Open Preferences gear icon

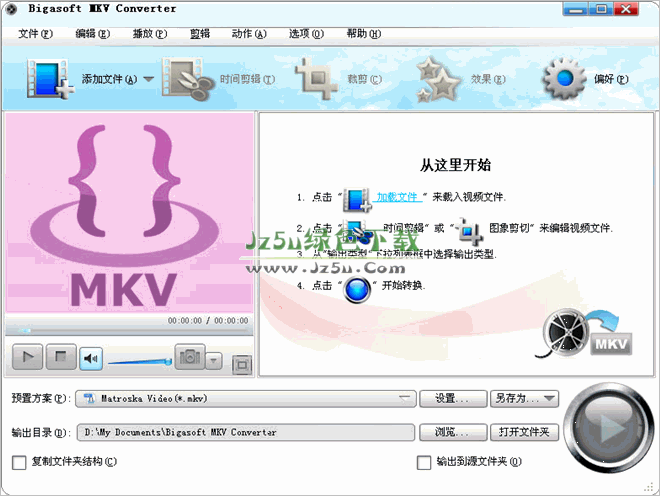click(564, 79)
